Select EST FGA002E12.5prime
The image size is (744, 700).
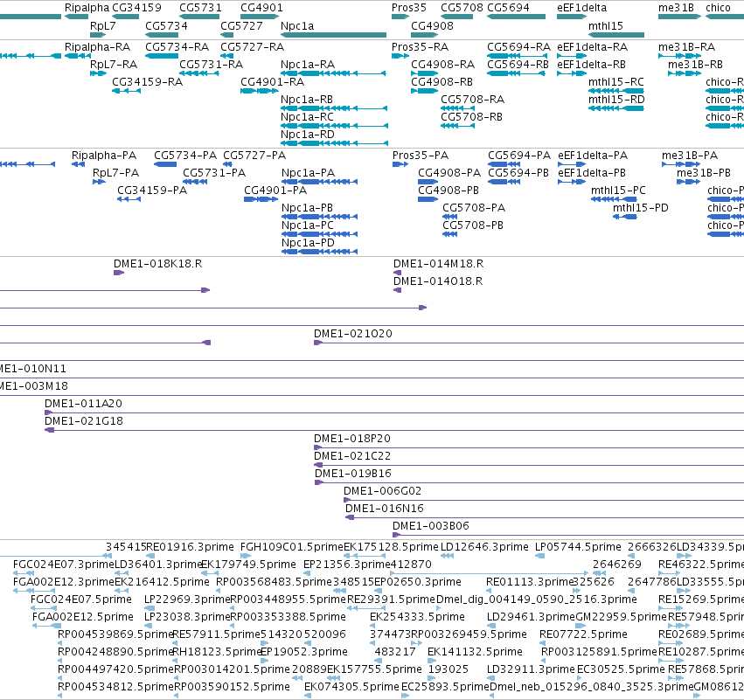coord(82,617)
